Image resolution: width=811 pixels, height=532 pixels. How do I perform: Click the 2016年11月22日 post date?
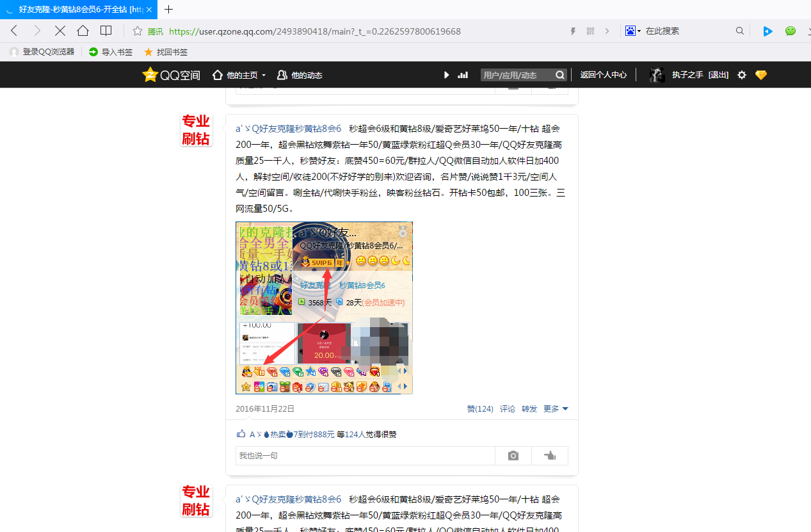[265, 408]
